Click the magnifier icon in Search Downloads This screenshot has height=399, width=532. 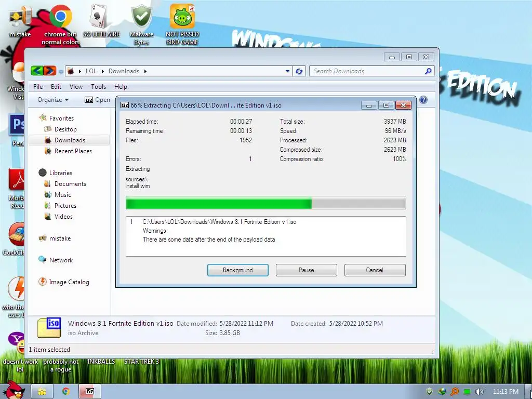tap(428, 71)
